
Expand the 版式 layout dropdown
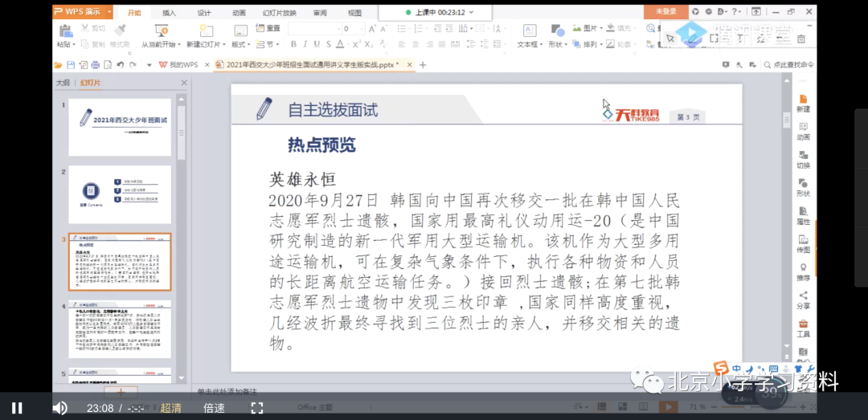(248, 44)
